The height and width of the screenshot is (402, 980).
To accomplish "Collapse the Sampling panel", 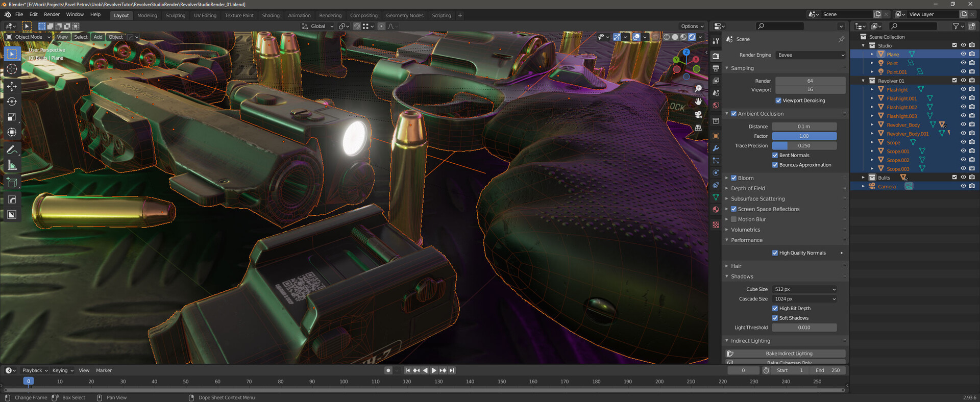I will pyautogui.click(x=742, y=68).
